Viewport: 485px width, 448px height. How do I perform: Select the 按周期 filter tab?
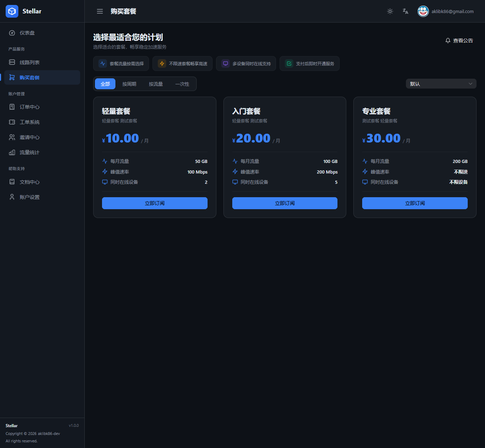(129, 84)
